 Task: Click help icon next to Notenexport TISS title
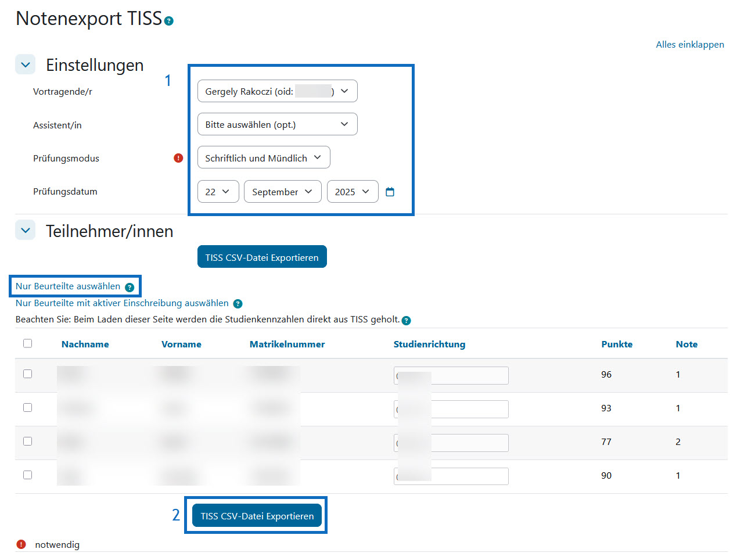169,21
